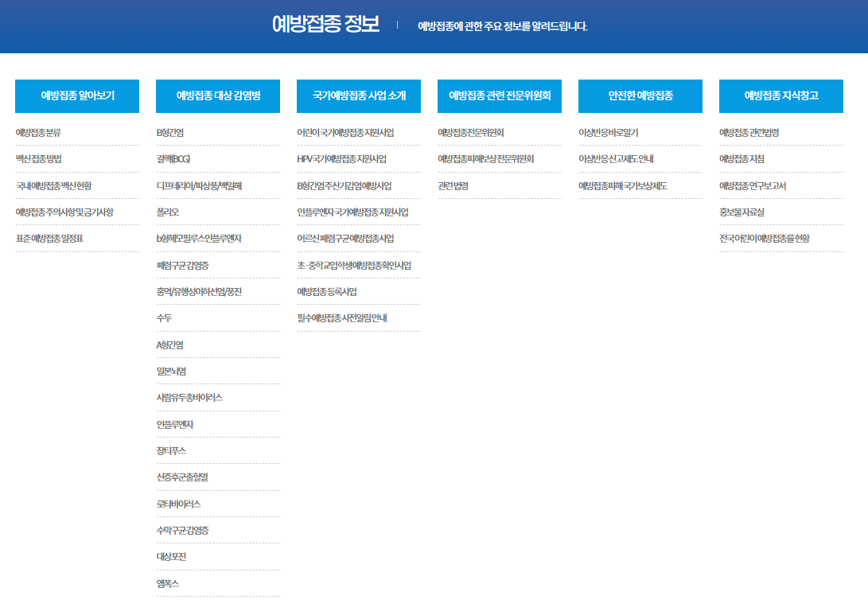Open the 예방접종 알아보기 category header
This screenshot has height=615, width=868.
click(x=77, y=95)
